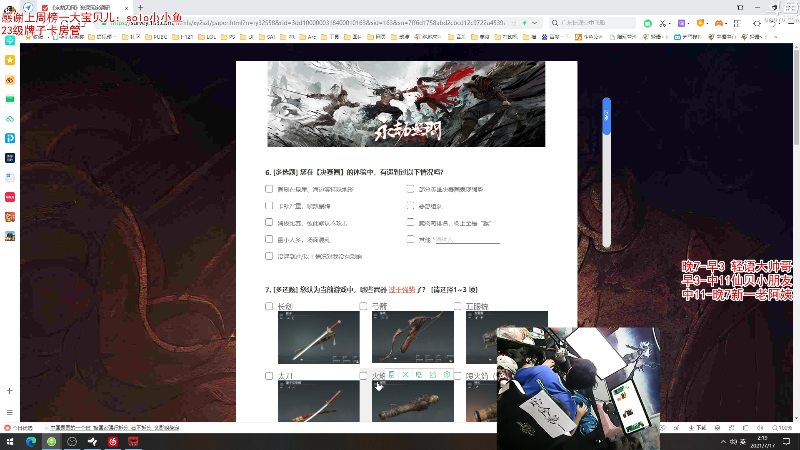The image size is (800, 450).
Task: Show hidden system tray icons
Action: point(723,441)
